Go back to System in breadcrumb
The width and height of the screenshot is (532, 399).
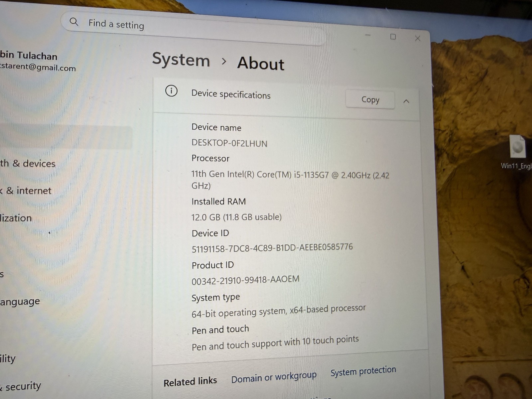tap(181, 60)
